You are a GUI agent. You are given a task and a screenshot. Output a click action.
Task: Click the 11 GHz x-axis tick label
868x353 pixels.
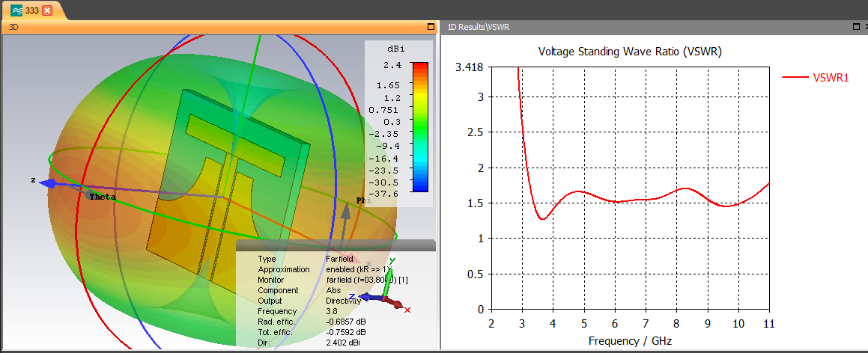point(769,324)
